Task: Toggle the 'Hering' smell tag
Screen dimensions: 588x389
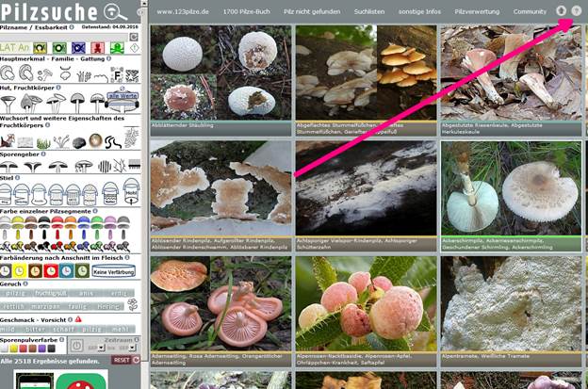Action: click(x=108, y=306)
